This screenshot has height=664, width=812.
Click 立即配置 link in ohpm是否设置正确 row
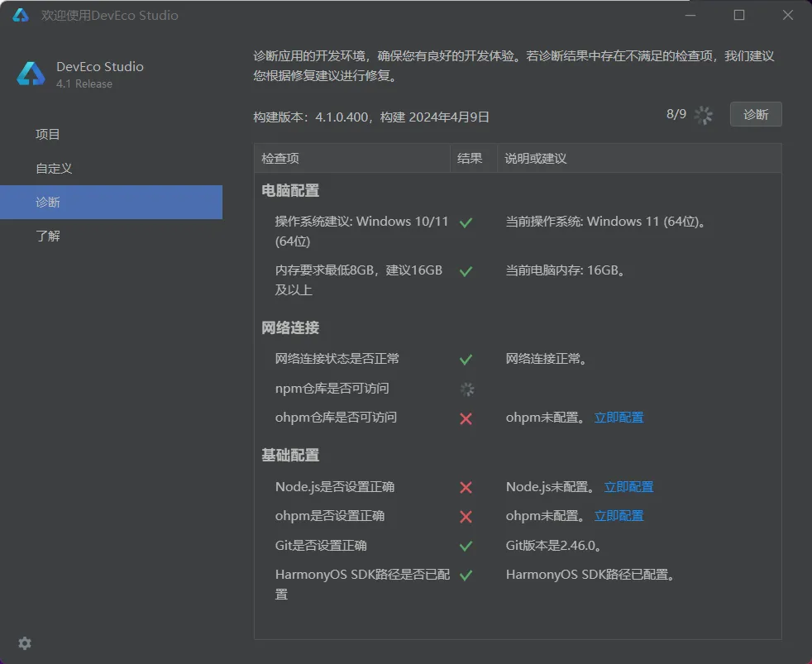[619, 516]
